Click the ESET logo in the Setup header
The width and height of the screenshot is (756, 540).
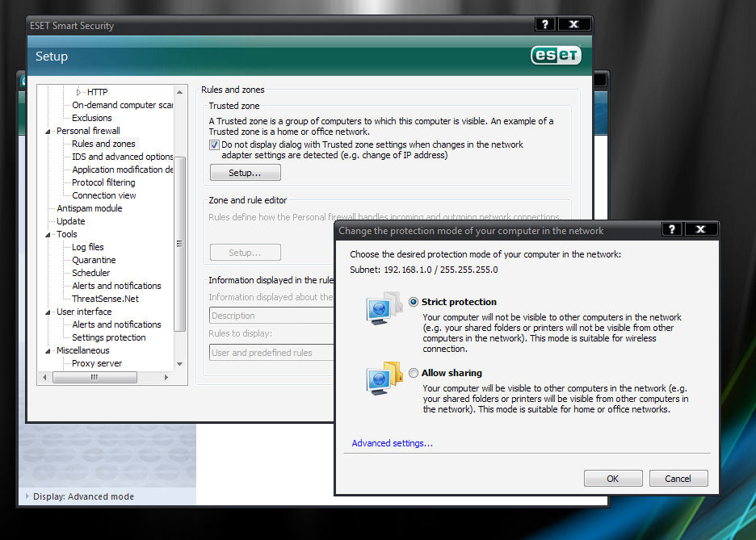(x=556, y=55)
